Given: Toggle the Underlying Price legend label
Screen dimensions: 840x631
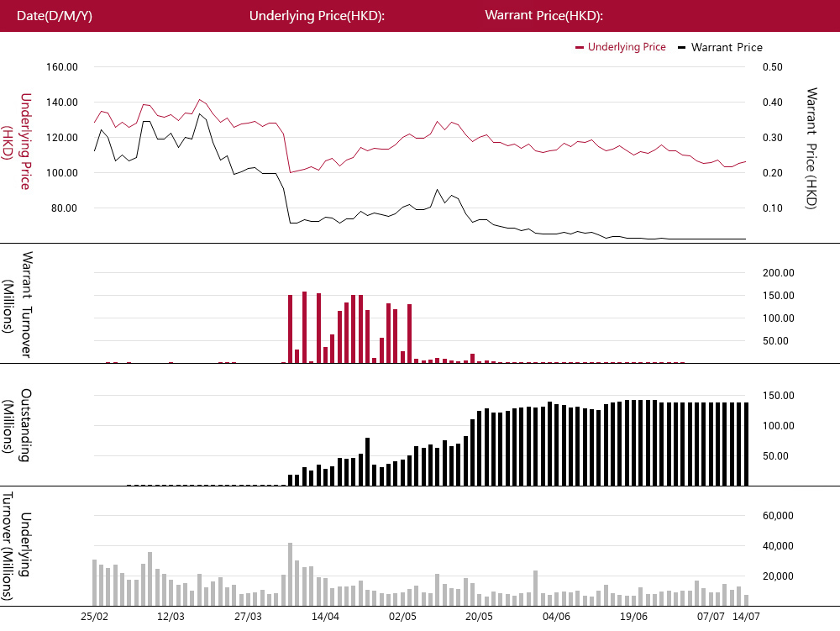Looking at the screenshot, I should point(627,47).
